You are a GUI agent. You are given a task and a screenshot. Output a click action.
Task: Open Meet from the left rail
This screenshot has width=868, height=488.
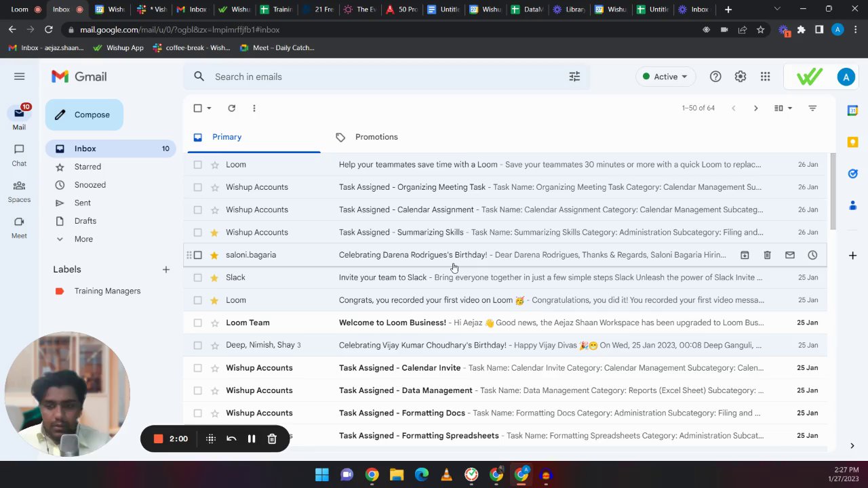click(19, 227)
